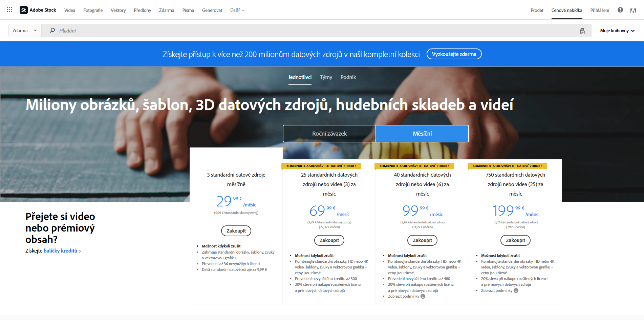Click the search magnifier icon

click(52, 31)
